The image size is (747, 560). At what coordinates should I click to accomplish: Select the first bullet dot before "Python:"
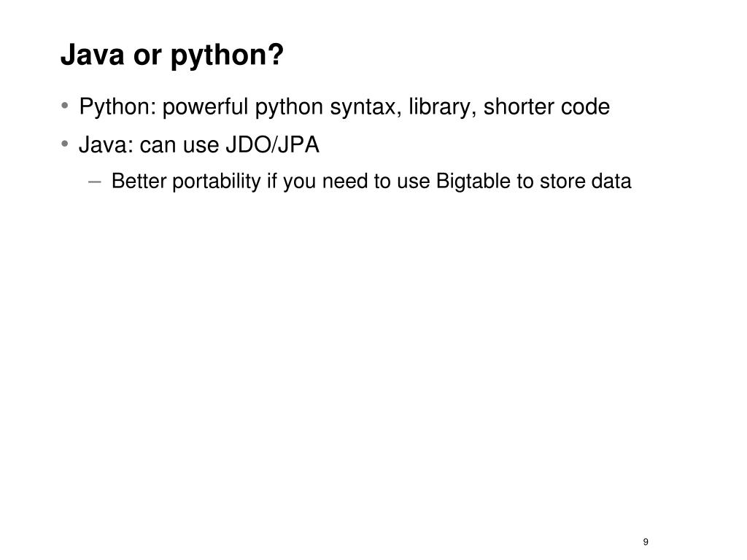tap(65, 105)
